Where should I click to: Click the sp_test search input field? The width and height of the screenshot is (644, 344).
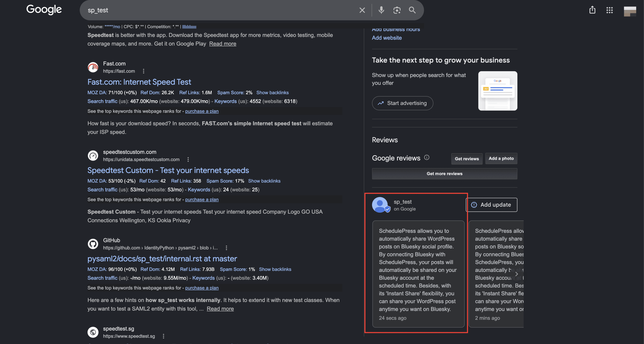point(220,10)
